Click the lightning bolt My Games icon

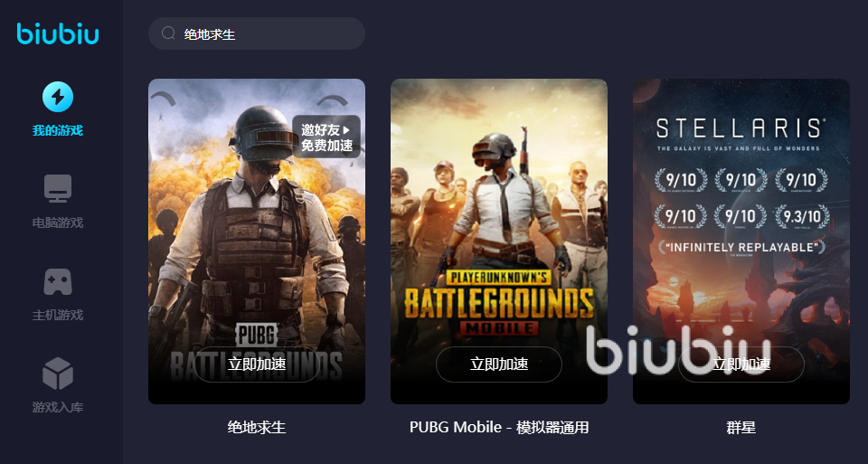pos(58,97)
